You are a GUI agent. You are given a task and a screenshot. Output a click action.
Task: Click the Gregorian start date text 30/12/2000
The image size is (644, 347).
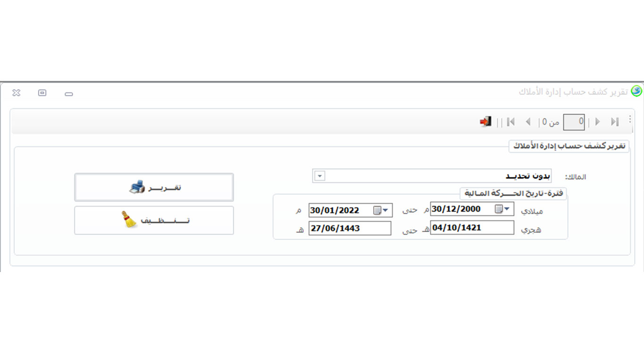tap(457, 209)
